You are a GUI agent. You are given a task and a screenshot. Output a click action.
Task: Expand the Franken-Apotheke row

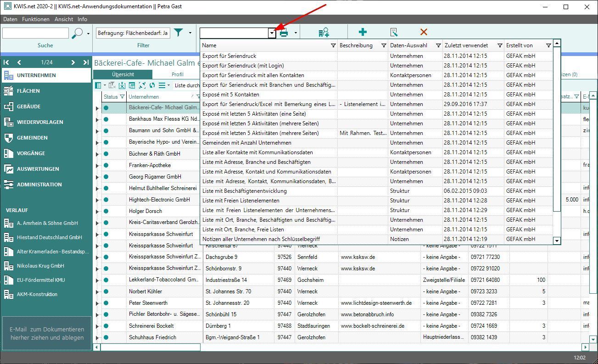pyautogui.click(x=97, y=166)
